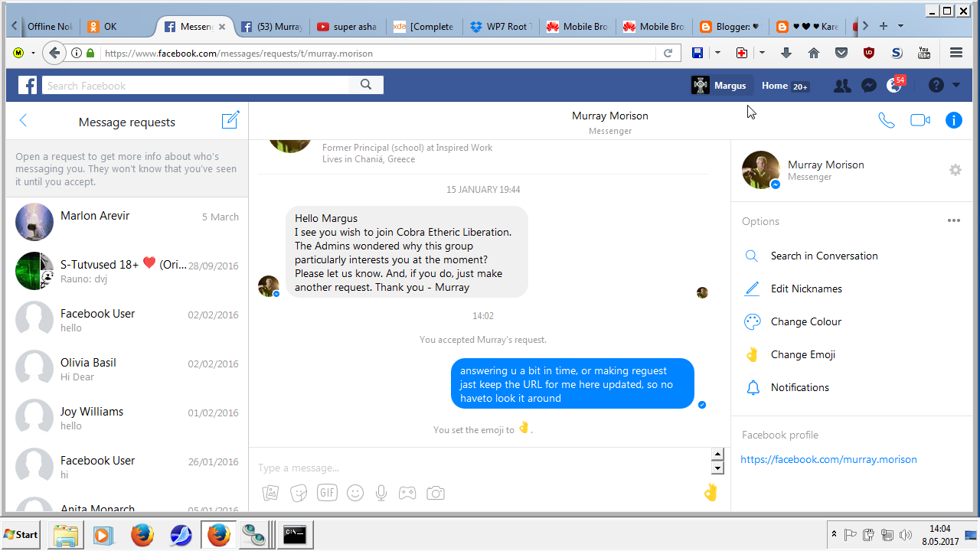
Task: Open Facebook User request dated 02/02/2016
Action: click(127, 320)
